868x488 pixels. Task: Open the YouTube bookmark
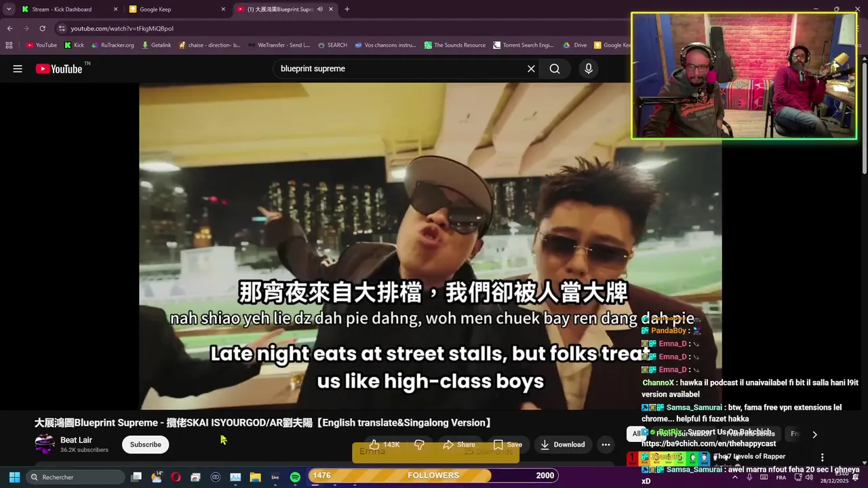pyautogui.click(x=41, y=45)
